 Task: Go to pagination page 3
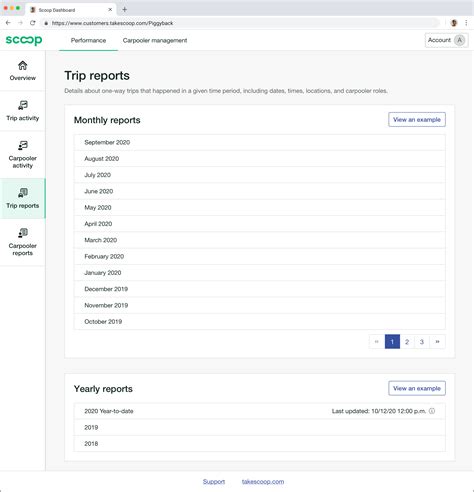point(422,342)
